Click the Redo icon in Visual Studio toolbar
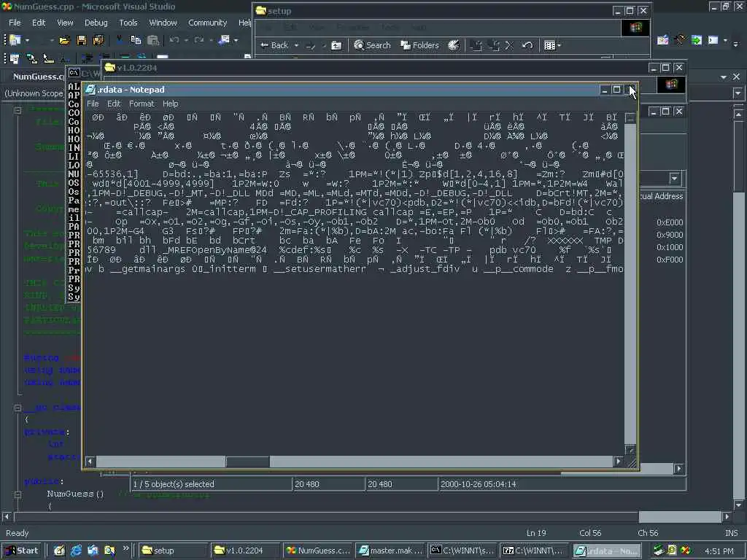Viewport: 747px width, 560px height. click(x=198, y=41)
